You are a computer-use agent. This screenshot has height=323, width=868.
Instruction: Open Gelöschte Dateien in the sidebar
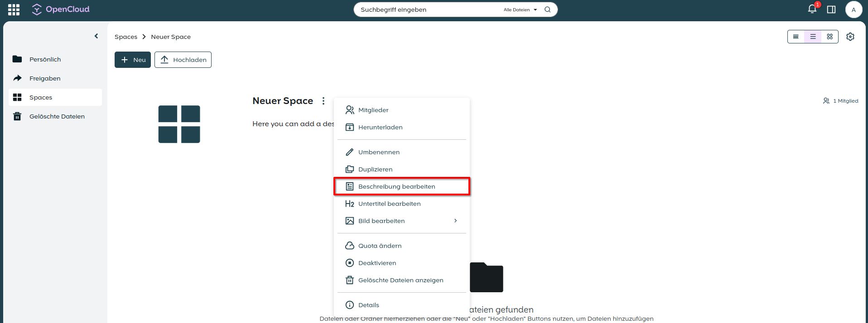coord(57,116)
